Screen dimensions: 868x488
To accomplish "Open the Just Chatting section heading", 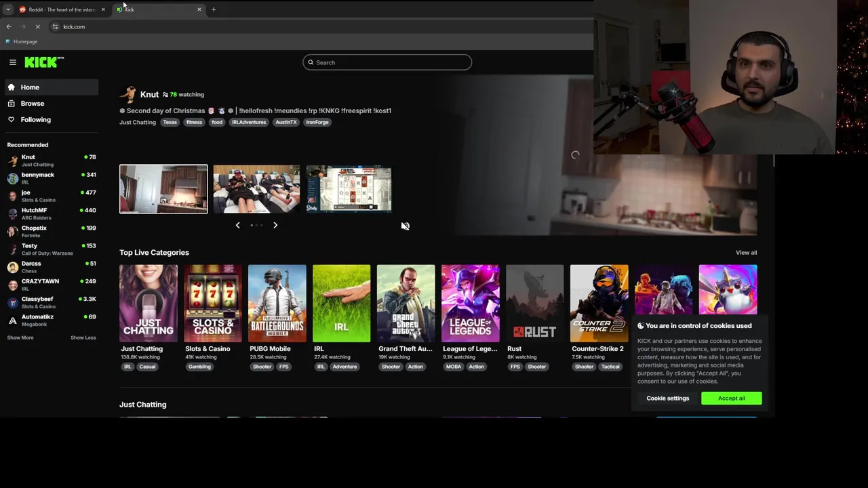I will pos(143,405).
